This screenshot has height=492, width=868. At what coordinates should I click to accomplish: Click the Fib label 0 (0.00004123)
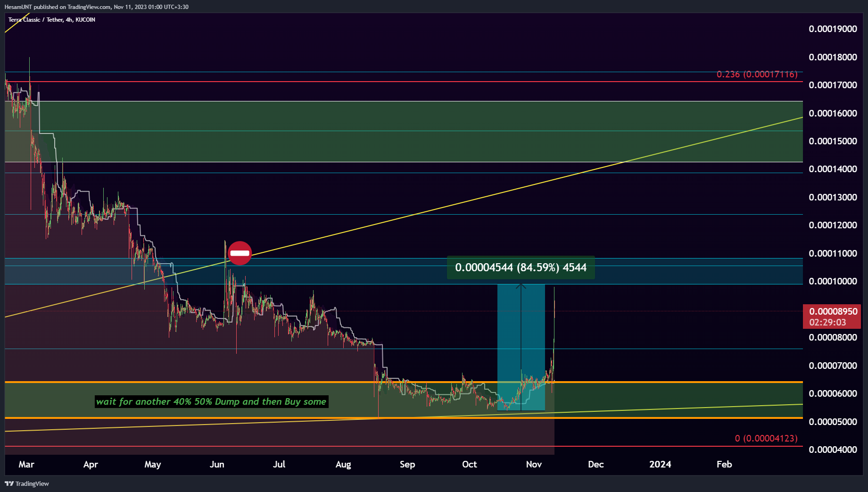pyautogui.click(x=766, y=438)
